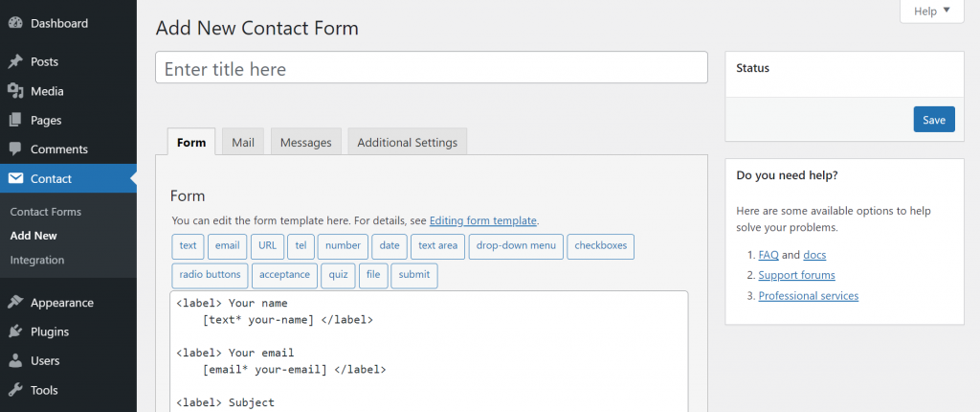This screenshot has width=980, height=412.
Task: Click the Users person icon
Action: coord(15,361)
